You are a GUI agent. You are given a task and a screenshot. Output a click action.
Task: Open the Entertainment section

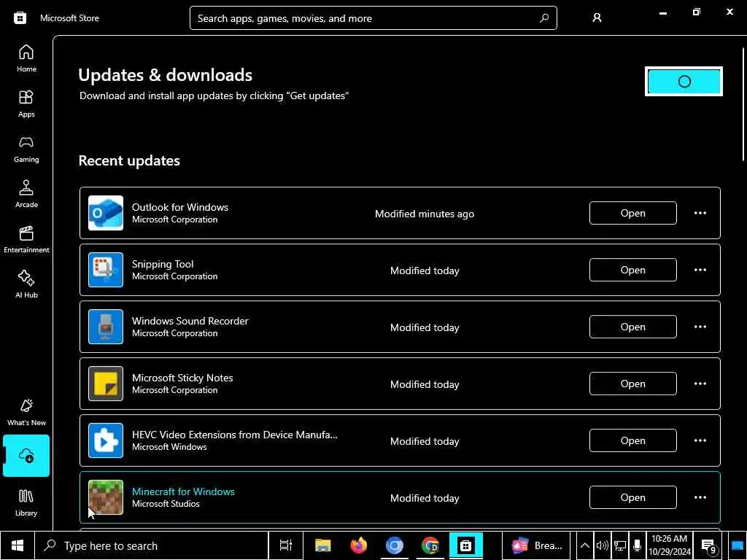[26, 239]
